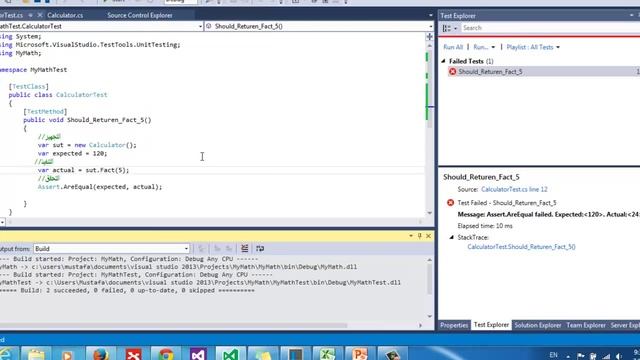Collapse the Failed Tests group

coord(444,61)
